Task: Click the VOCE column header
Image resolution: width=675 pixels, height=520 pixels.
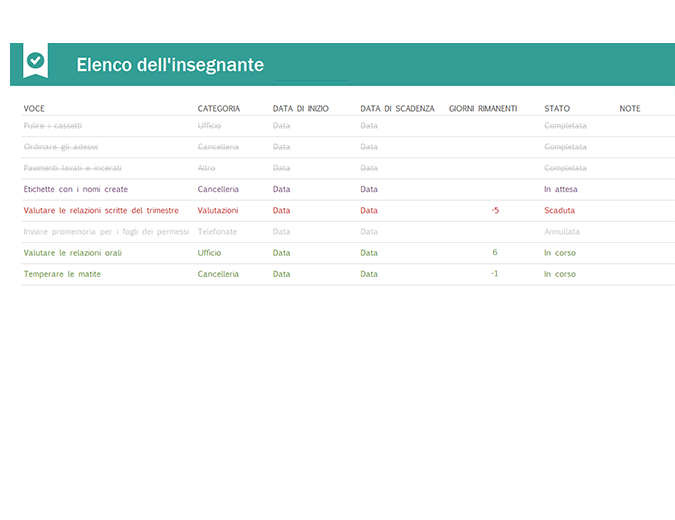Action: [34, 108]
